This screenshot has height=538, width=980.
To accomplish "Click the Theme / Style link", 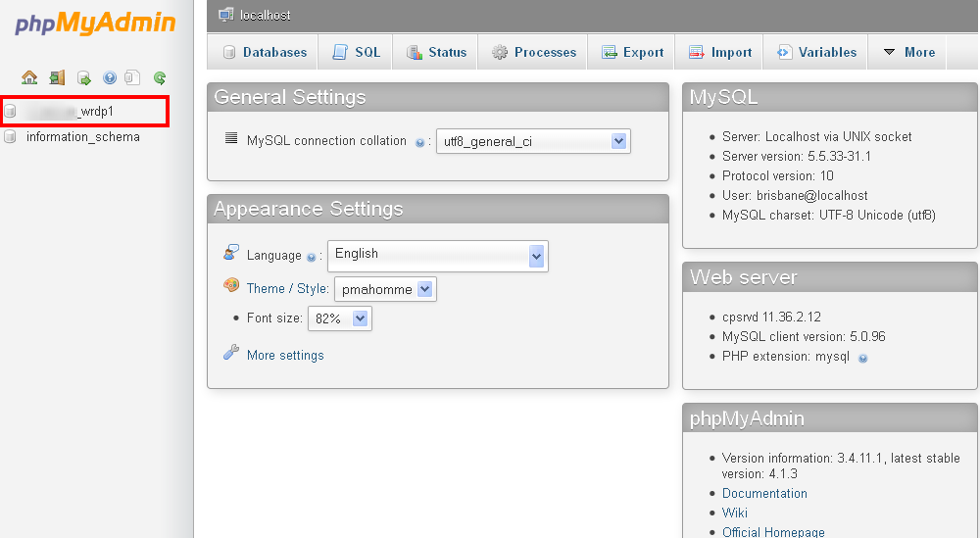I will [287, 289].
